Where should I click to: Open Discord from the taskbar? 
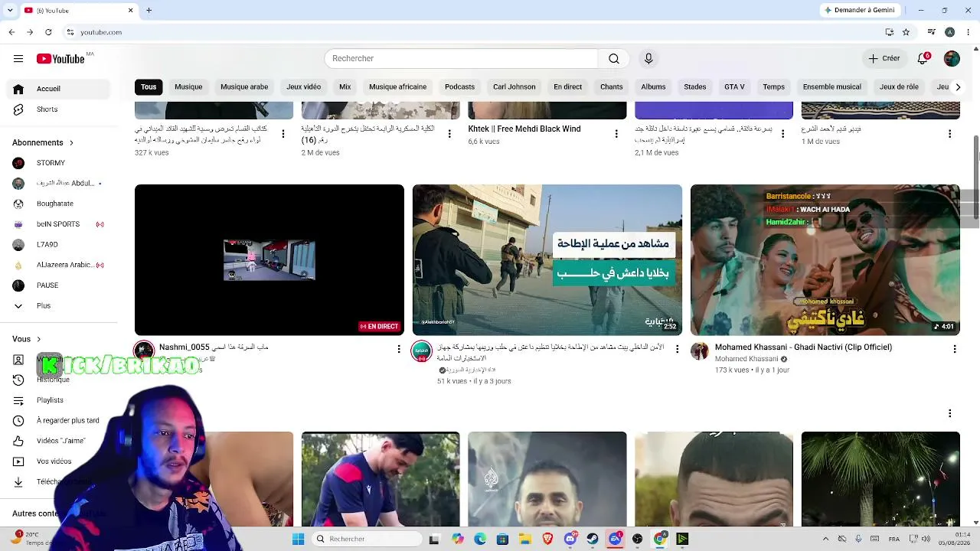pyautogui.click(x=570, y=539)
